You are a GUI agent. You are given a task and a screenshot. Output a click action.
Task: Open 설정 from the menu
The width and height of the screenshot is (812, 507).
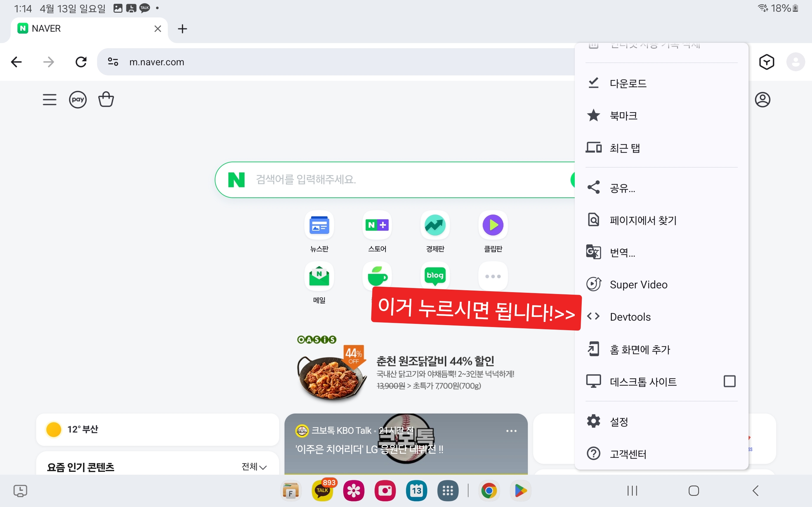619,421
